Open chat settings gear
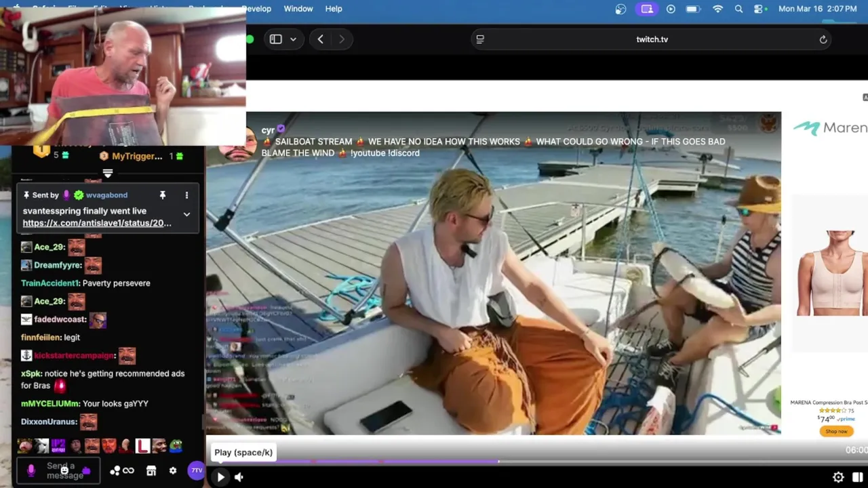 click(x=173, y=470)
